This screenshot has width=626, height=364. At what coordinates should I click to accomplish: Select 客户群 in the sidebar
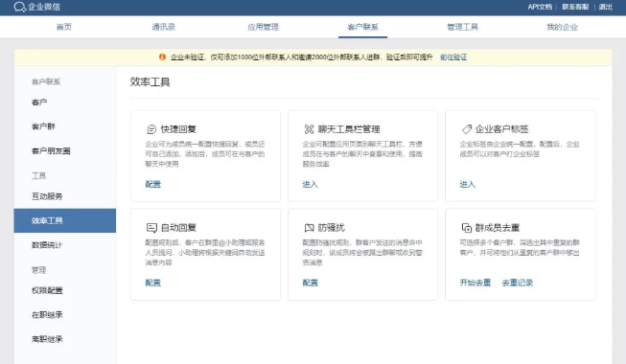coord(43,126)
